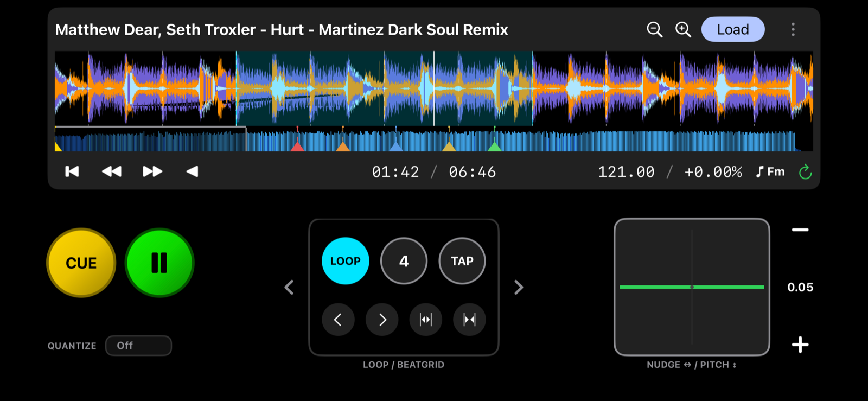Click the green nudge/pitch pad line
The image size is (868, 401).
[x=692, y=287]
